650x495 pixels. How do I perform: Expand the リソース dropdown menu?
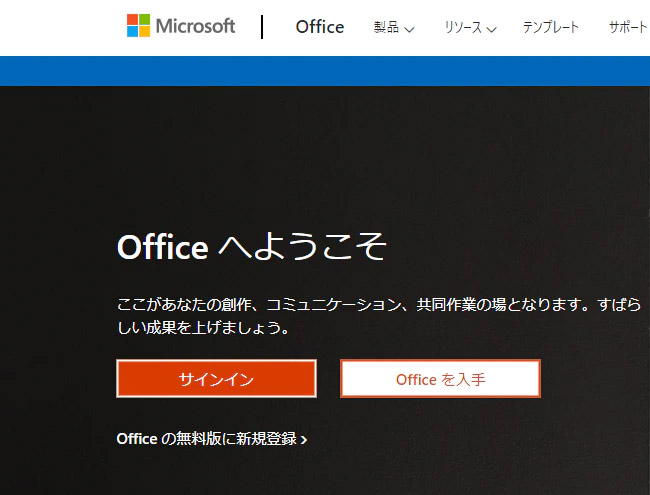point(470,28)
